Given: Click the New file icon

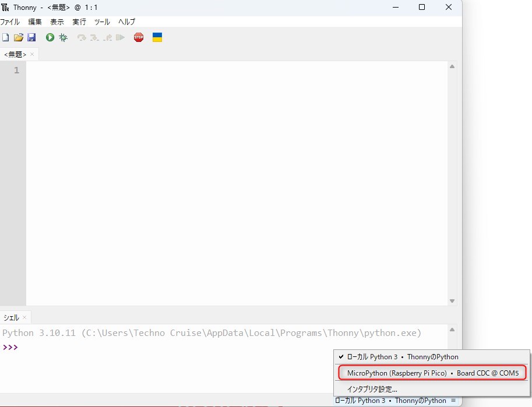Looking at the screenshot, I should point(5,37).
